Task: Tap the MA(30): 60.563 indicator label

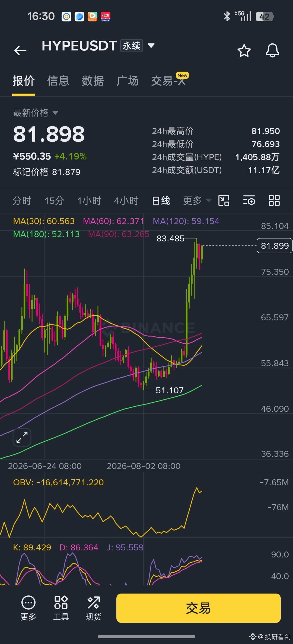Action: [x=44, y=221]
